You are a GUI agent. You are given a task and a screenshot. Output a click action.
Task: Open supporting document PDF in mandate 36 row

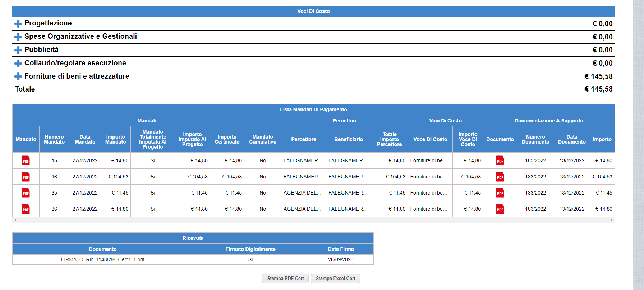[500, 209]
